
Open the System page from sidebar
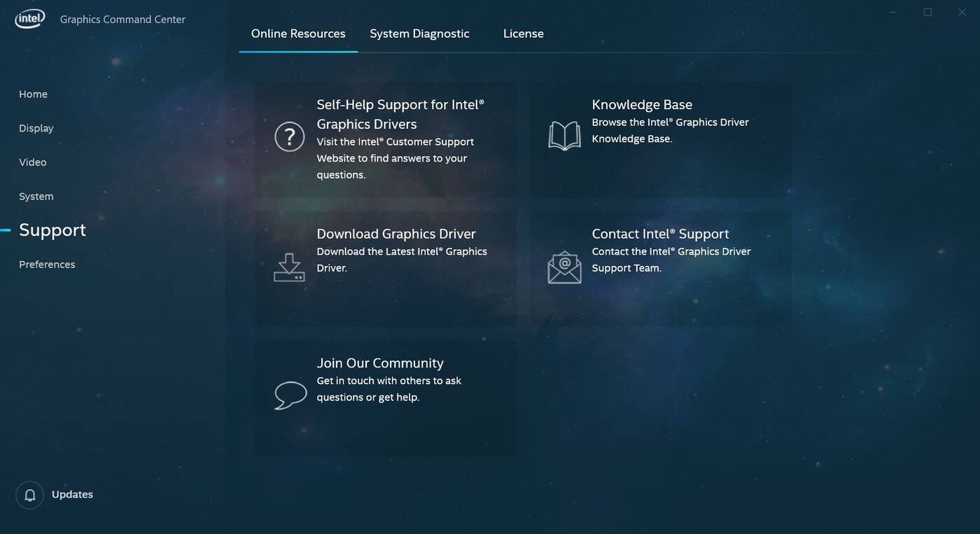36,197
